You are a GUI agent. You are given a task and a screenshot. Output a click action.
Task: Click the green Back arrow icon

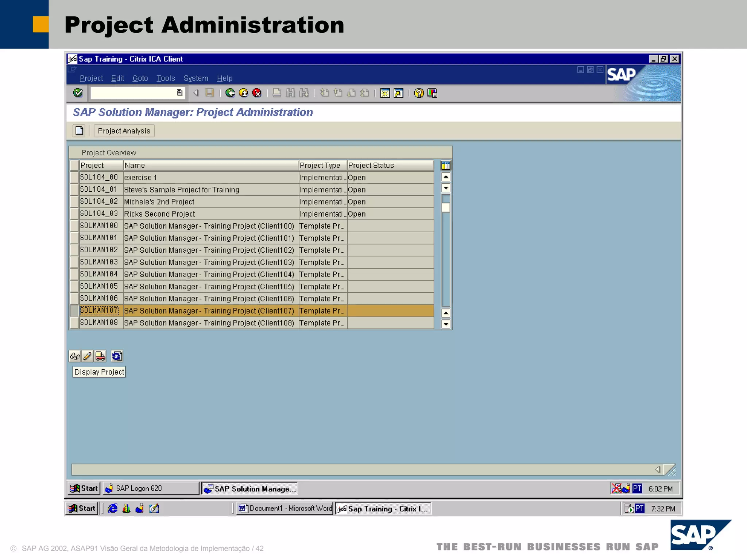click(x=230, y=93)
